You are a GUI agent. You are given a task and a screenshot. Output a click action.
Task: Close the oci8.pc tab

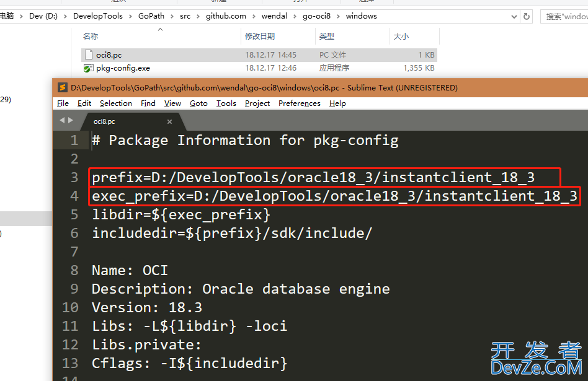coord(169,121)
